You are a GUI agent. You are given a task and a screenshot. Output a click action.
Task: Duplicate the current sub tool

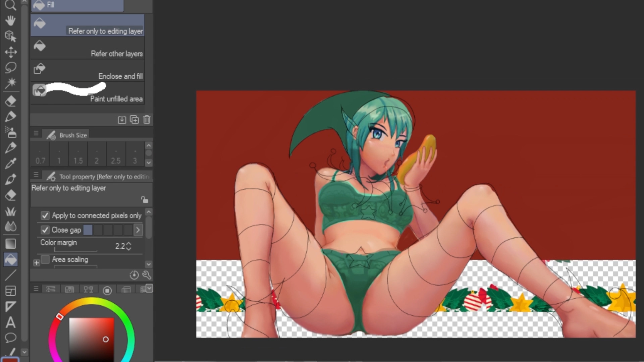tap(134, 120)
